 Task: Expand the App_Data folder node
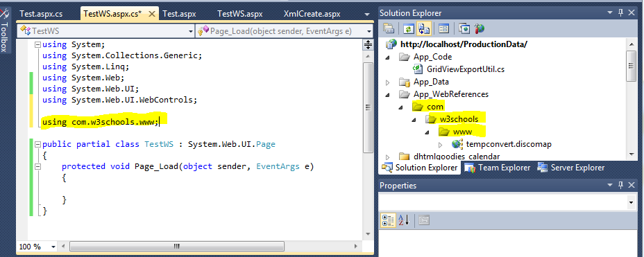388,82
